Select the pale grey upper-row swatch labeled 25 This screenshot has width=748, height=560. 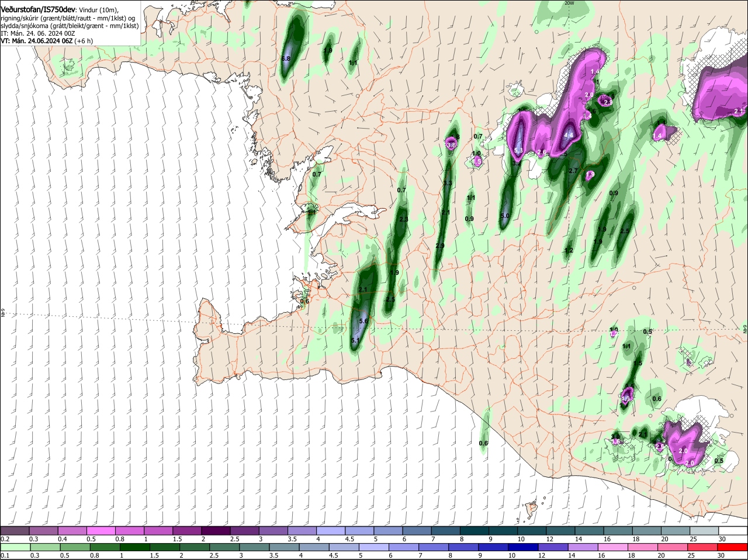coord(704,531)
